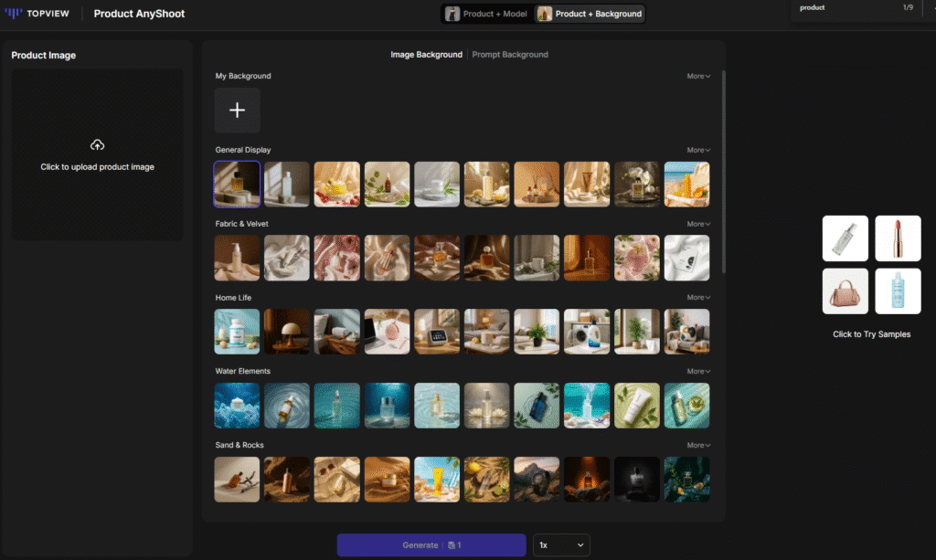Expand More in Water Elements section
The image size is (936, 560).
pyautogui.click(x=698, y=372)
